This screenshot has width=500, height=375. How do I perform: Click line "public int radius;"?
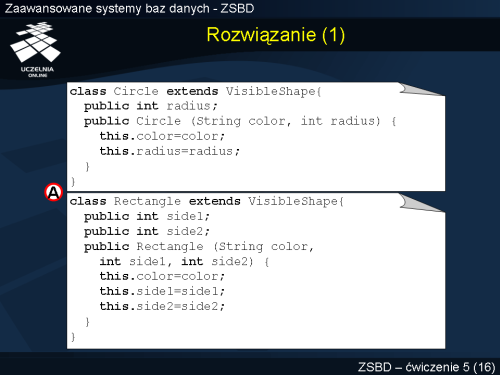(x=151, y=106)
